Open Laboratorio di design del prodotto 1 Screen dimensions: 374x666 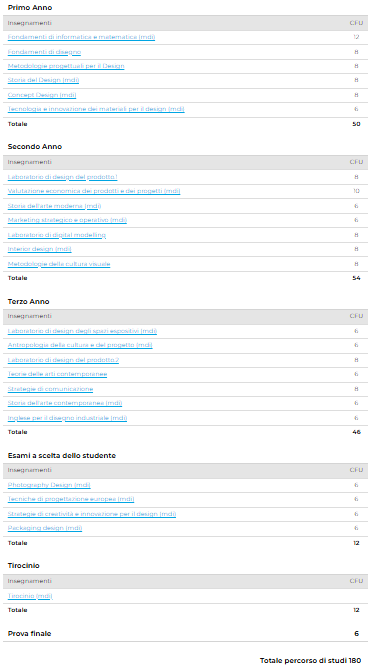point(62,177)
